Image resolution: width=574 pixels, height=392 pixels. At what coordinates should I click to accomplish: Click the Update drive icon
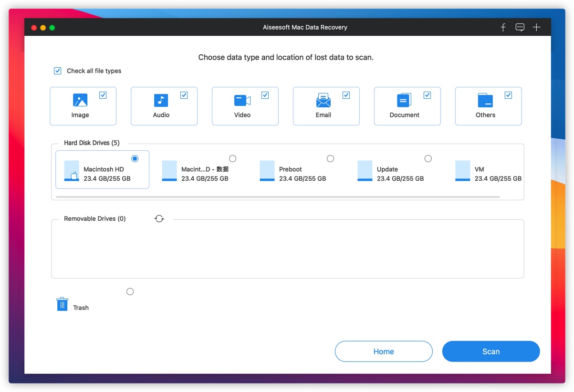pyautogui.click(x=365, y=171)
